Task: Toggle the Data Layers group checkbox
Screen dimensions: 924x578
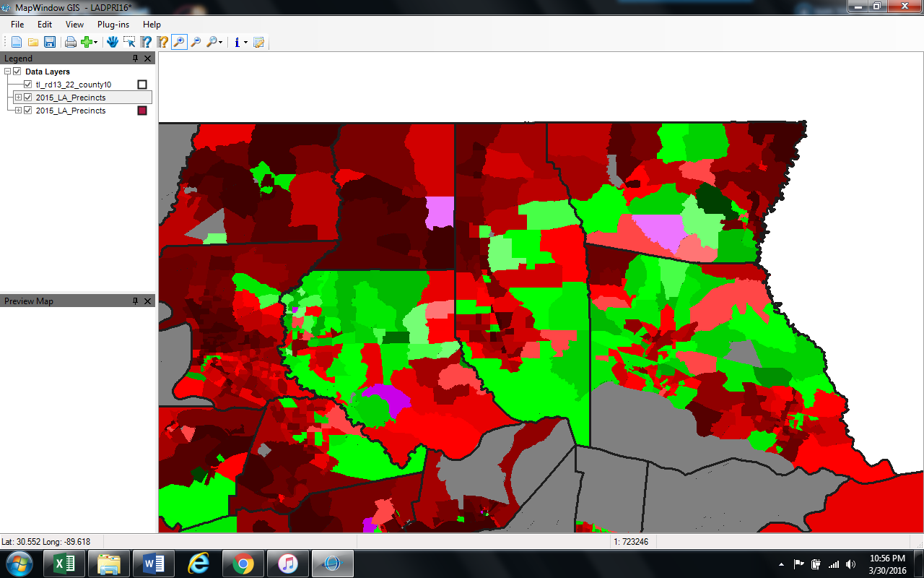Action: (x=17, y=72)
